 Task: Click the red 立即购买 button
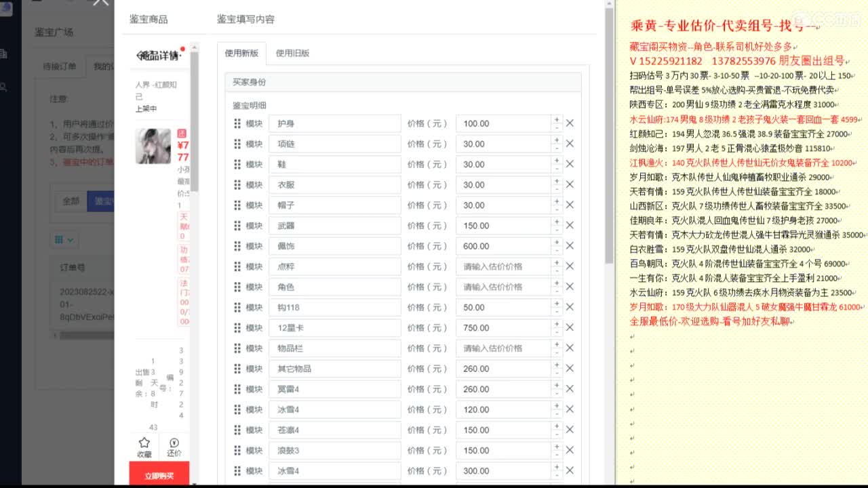[x=159, y=474]
